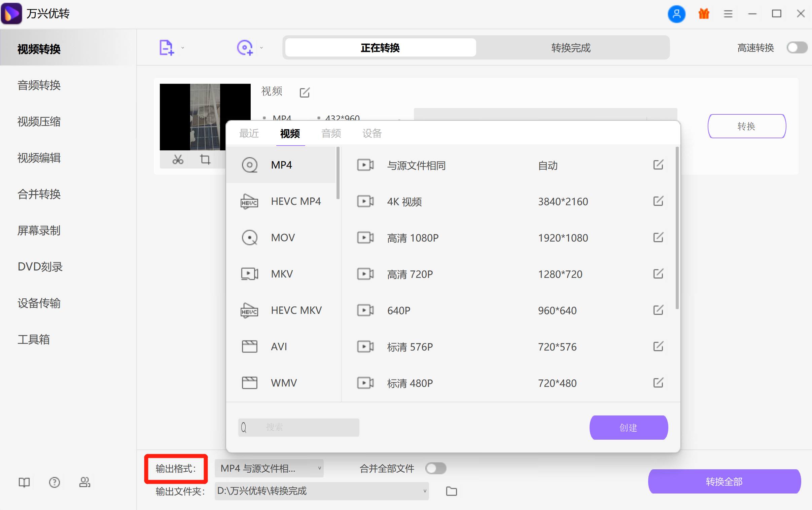Viewport: 812px width, 510px height.
Task: Click the add file icon on the toolbar
Action: tap(167, 47)
